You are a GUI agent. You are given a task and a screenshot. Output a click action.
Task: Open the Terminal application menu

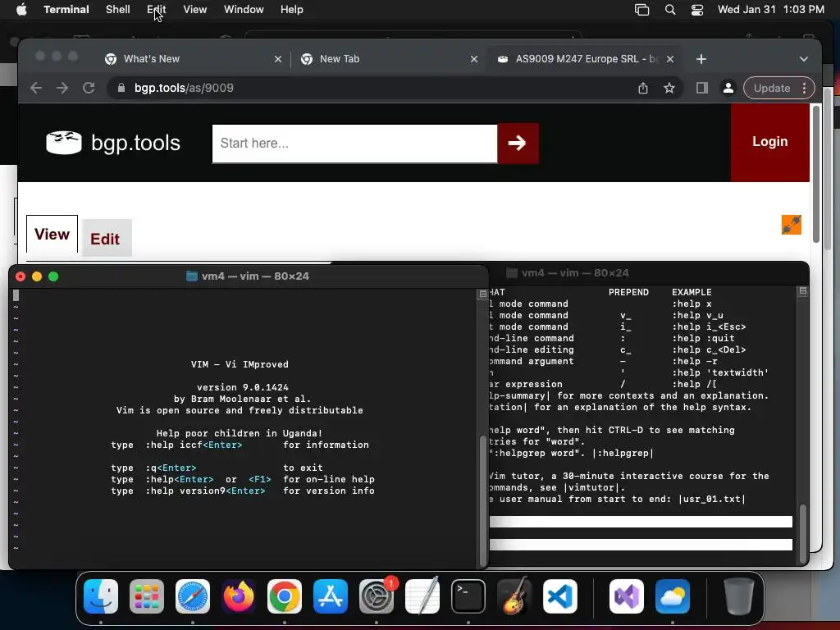click(66, 10)
